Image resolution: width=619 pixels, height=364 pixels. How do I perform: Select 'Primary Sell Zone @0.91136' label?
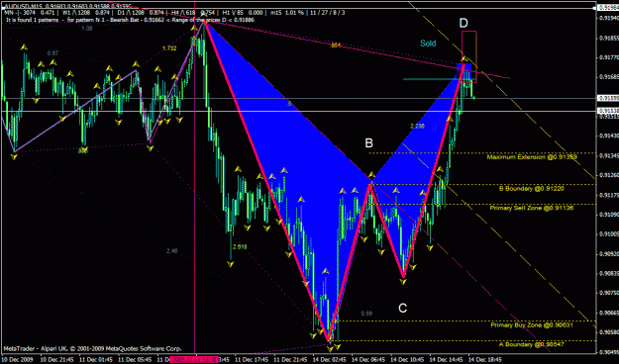pyautogui.click(x=532, y=208)
